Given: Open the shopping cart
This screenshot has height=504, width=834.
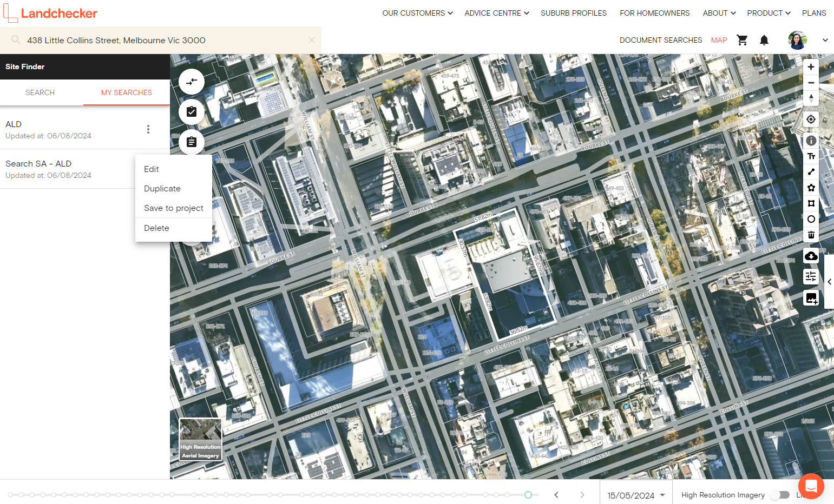Looking at the screenshot, I should pos(742,40).
